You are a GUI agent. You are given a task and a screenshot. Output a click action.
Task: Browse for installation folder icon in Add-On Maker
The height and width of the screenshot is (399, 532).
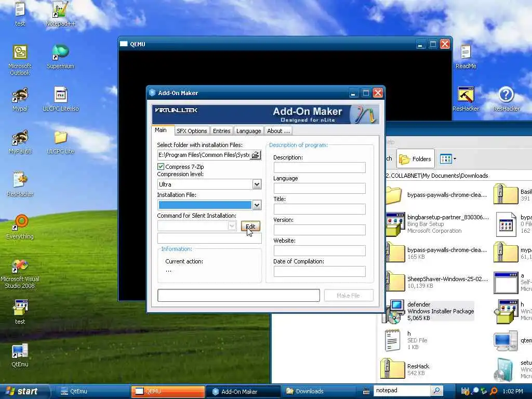click(x=256, y=155)
